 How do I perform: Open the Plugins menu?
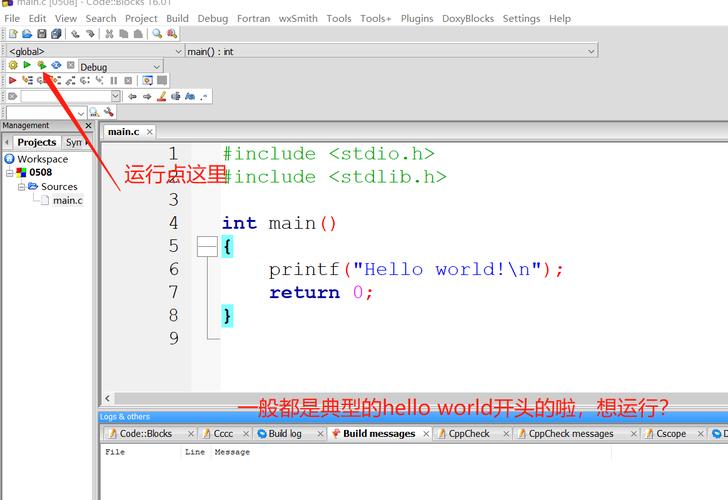pos(417,19)
